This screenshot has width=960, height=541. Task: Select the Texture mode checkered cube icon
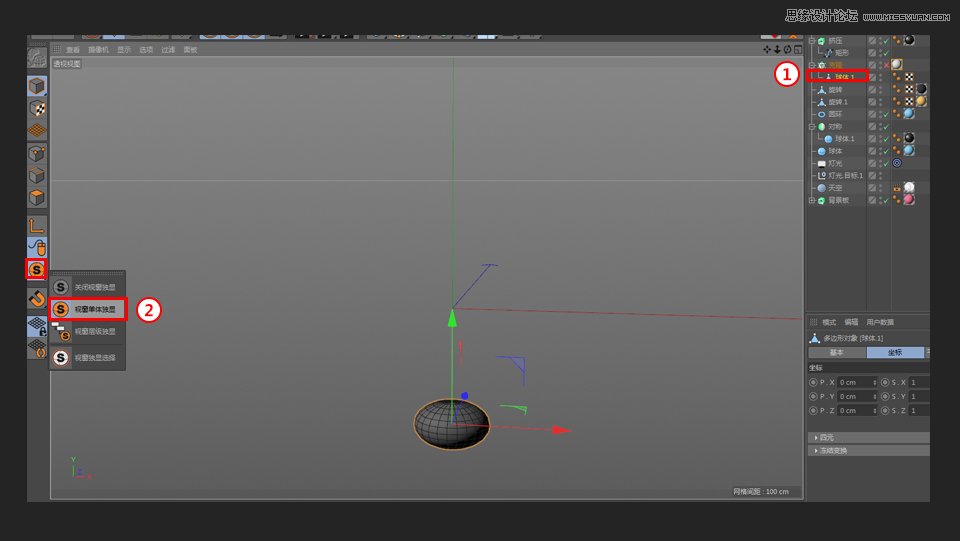click(x=37, y=108)
